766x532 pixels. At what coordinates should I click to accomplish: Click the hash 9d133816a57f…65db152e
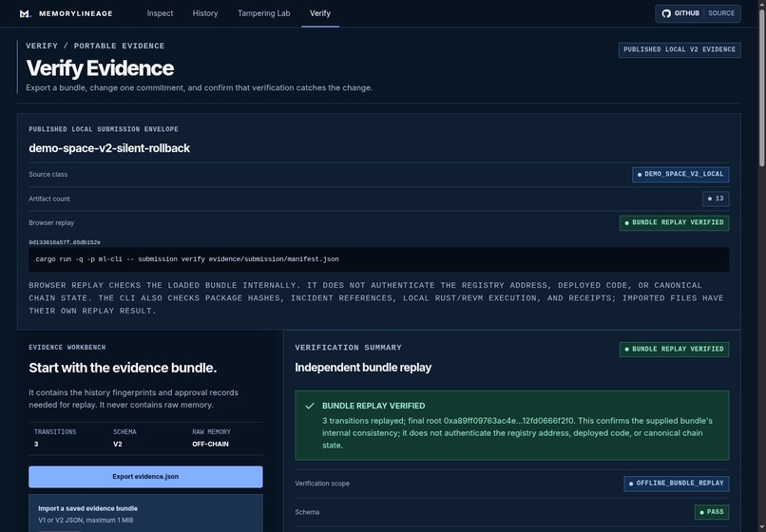click(x=65, y=242)
